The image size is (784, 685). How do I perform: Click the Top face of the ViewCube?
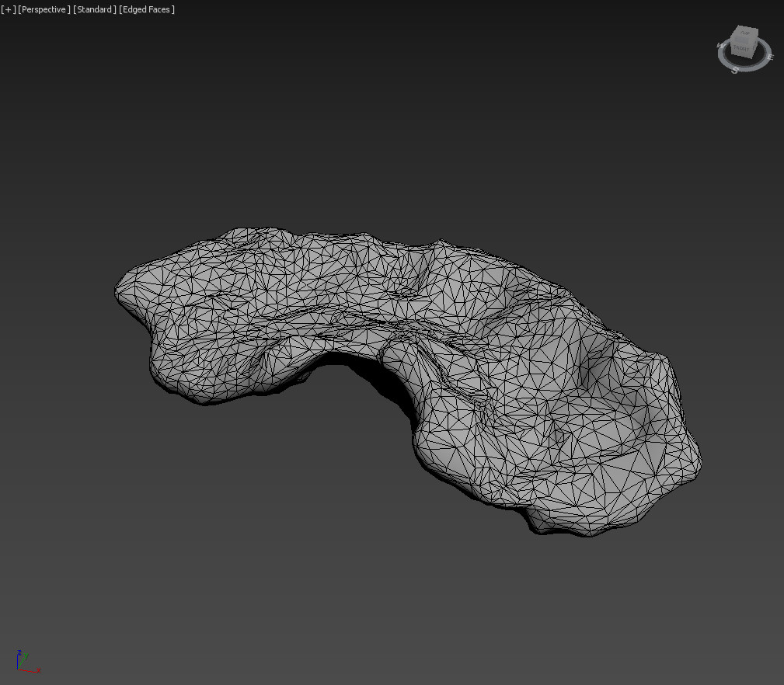point(744,33)
